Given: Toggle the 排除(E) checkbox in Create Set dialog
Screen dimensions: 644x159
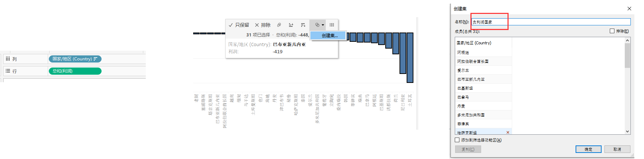Looking at the screenshot, I should click(x=612, y=31).
